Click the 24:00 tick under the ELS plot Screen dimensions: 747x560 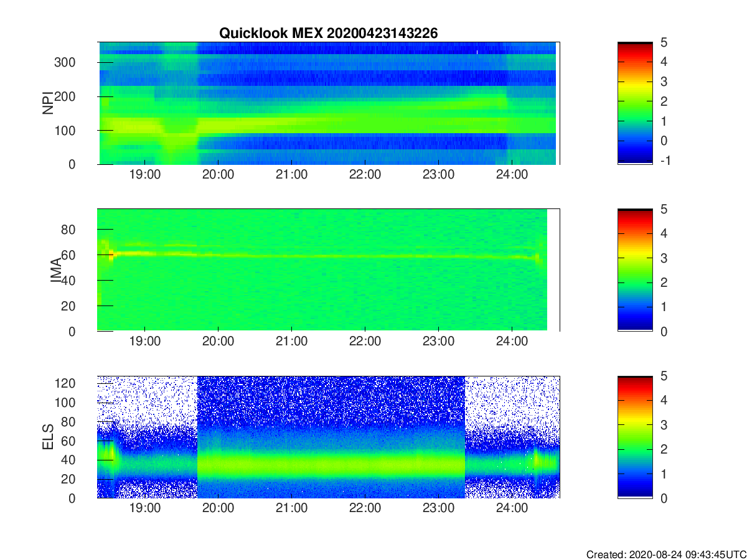[x=512, y=508]
